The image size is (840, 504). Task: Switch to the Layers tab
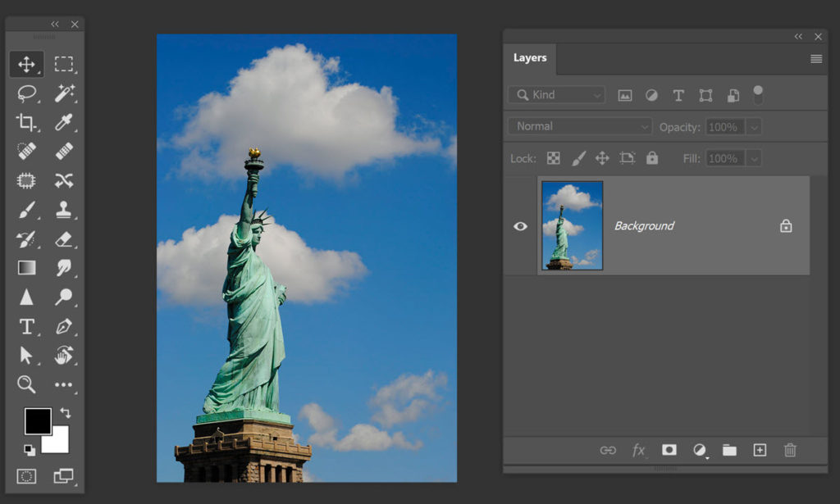point(530,58)
